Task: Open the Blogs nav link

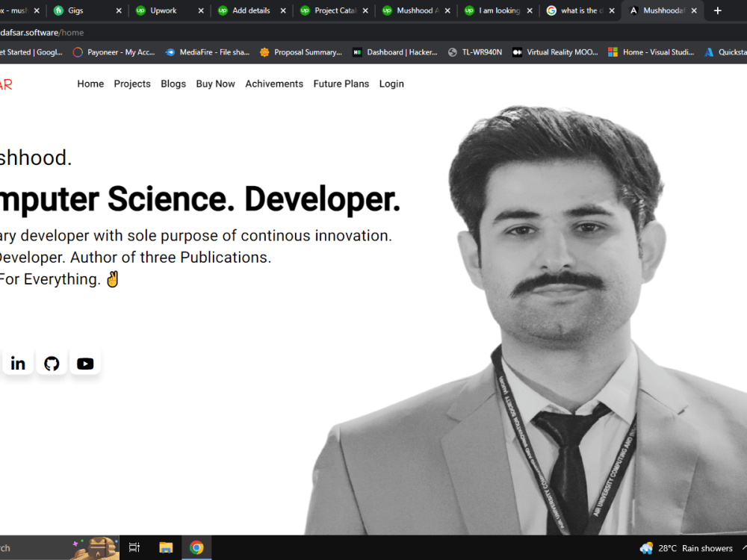Action: coord(173,84)
